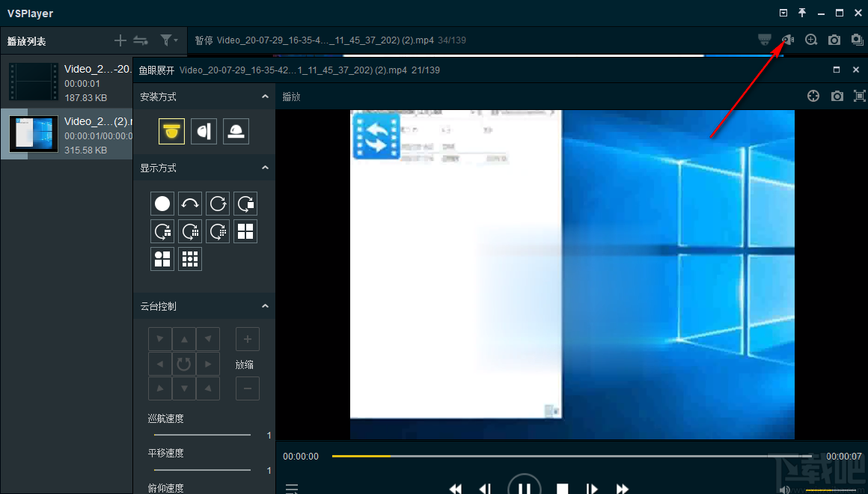Collapse the 云台控制 section

click(x=265, y=305)
